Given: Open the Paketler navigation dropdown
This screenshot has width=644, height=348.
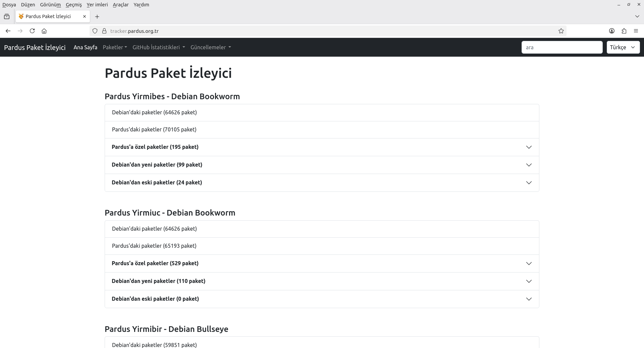Looking at the screenshot, I should [115, 47].
